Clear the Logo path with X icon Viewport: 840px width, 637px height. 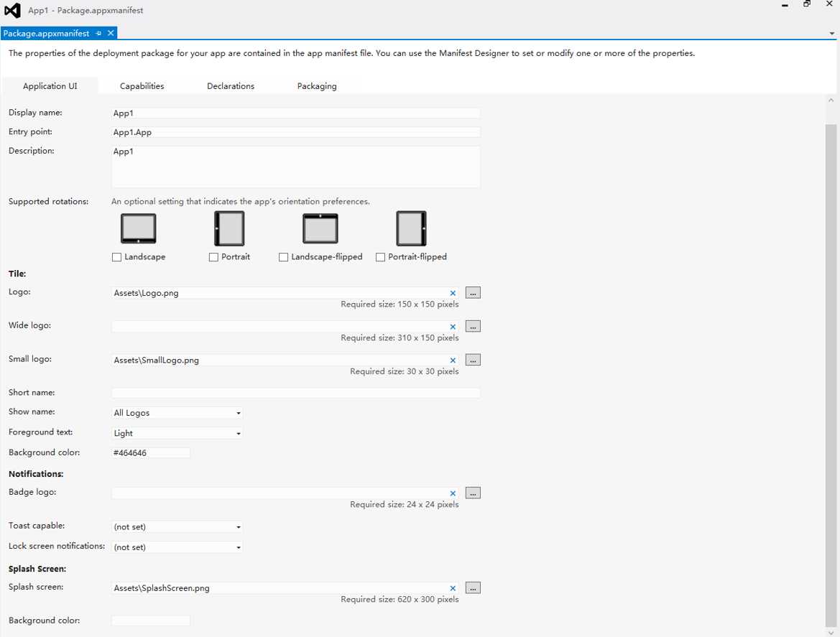[453, 293]
